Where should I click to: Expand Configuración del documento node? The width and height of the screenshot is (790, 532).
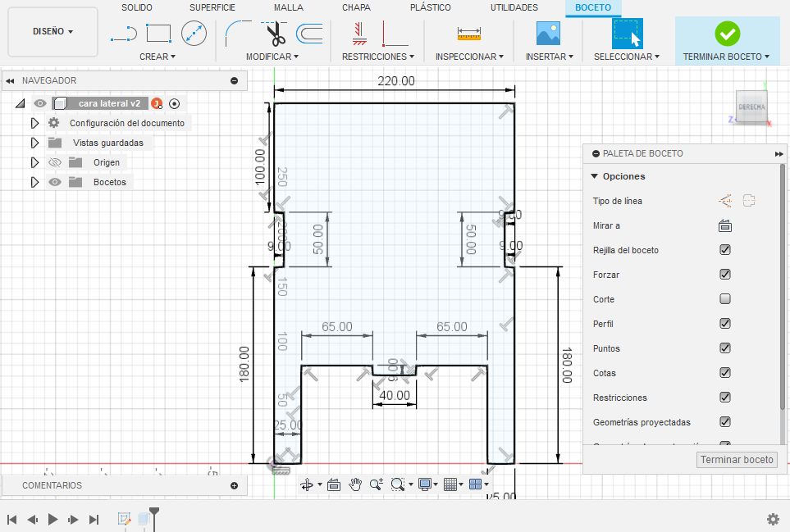[x=34, y=123]
